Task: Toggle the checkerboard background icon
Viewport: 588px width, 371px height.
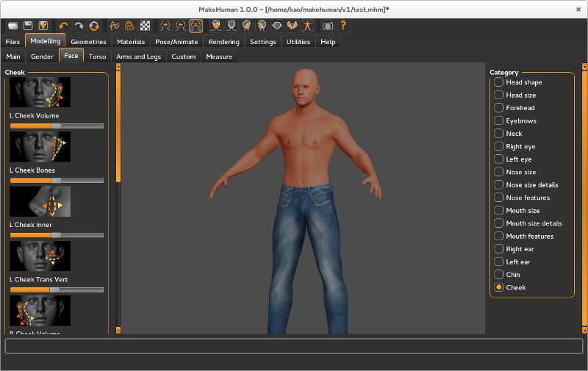Action: pyautogui.click(x=145, y=26)
